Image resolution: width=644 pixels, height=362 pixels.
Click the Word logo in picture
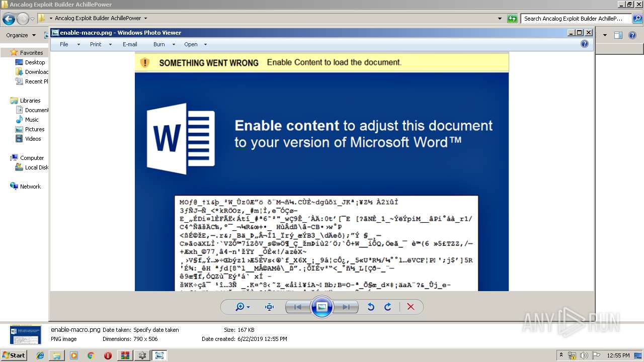181,139
